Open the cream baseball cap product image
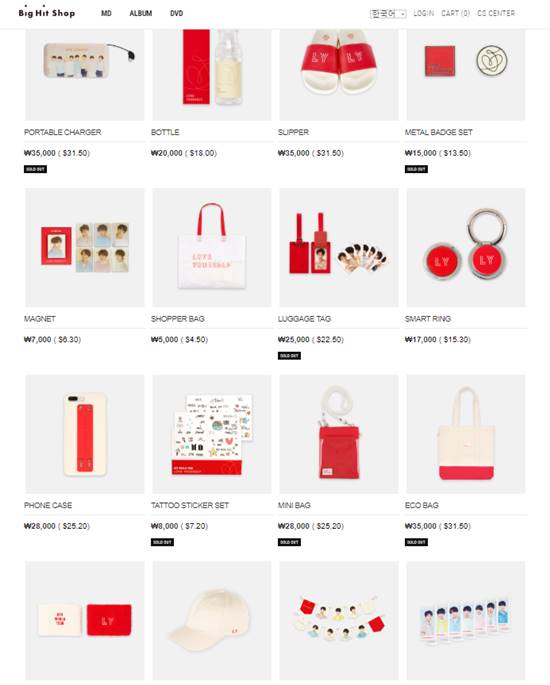The height and width of the screenshot is (685, 550). click(212, 620)
